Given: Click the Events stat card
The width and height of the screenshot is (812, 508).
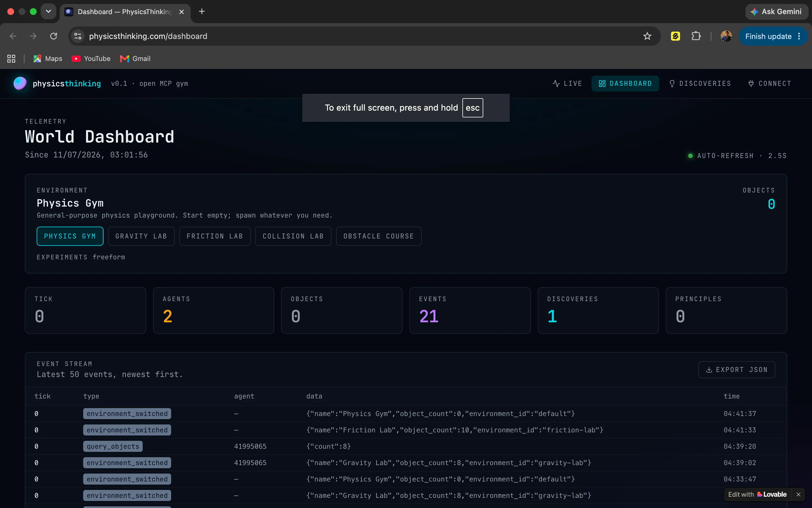Looking at the screenshot, I should click(470, 310).
